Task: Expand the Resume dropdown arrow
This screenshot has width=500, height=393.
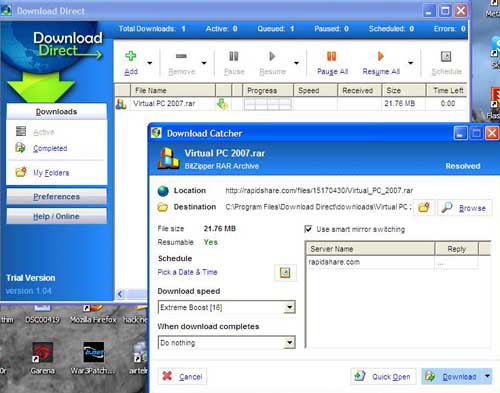Action: point(296,63)
